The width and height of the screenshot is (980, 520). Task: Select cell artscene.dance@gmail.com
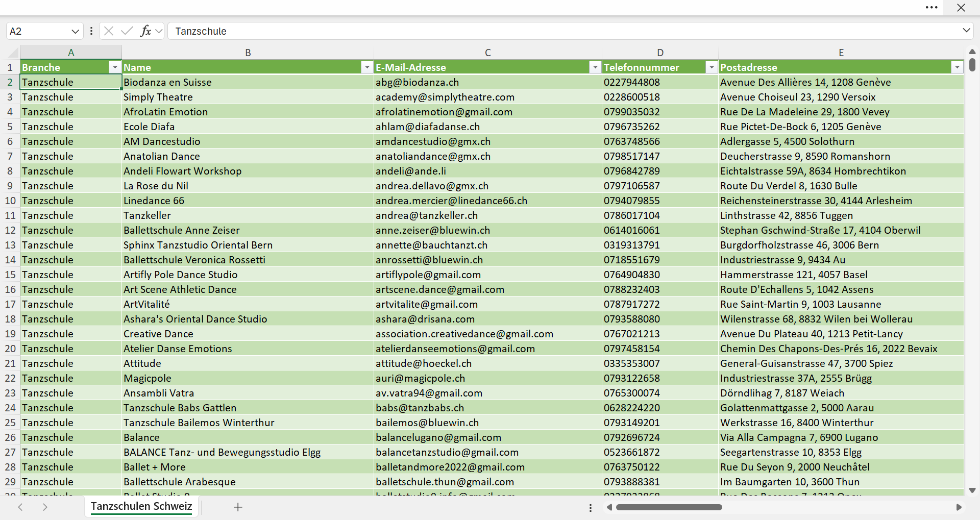(x=488, y=289)
